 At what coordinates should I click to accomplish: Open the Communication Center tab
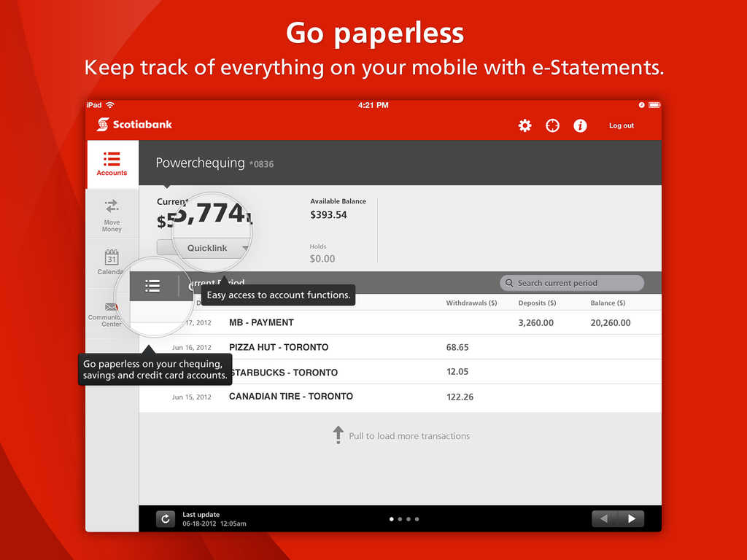pyautogui.click(x=109, y=314)
